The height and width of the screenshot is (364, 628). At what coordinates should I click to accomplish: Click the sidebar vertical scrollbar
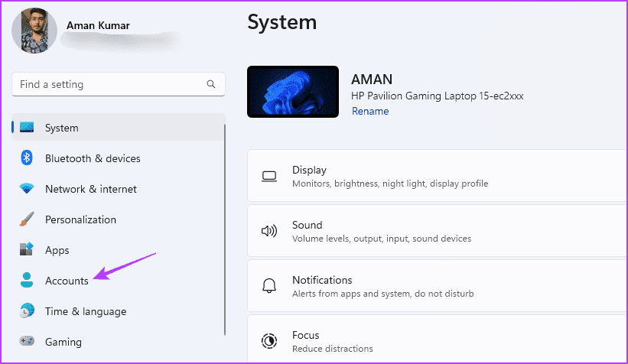[x=225, y=229]
